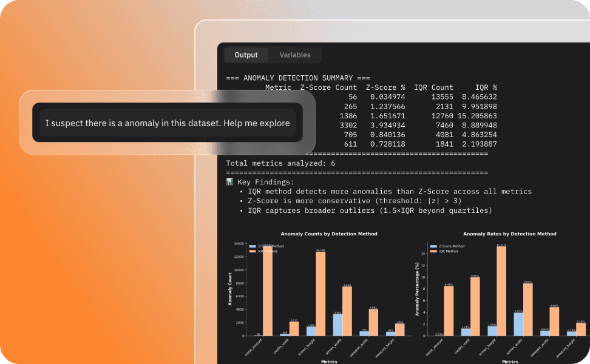The image size is (590, 364).
Task: Switch to the Output tab
Action: [x=246, y=55]
